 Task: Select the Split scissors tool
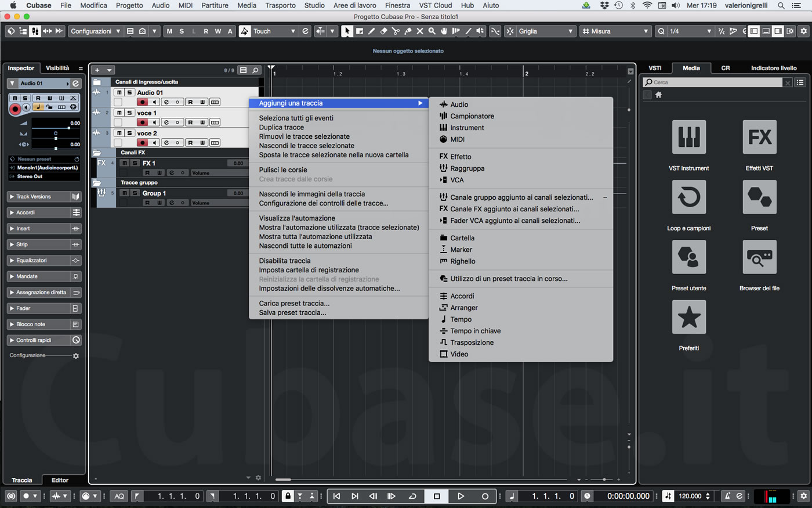(396, 31)
